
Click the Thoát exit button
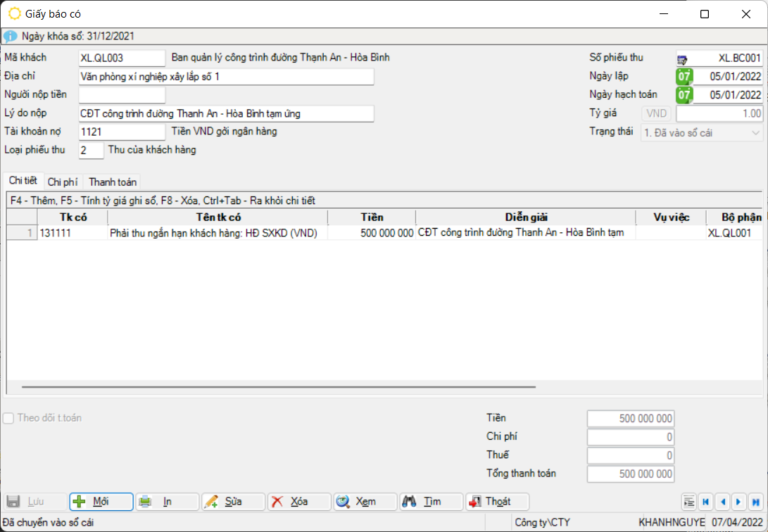pyautogui.click(x=496, y=502)
